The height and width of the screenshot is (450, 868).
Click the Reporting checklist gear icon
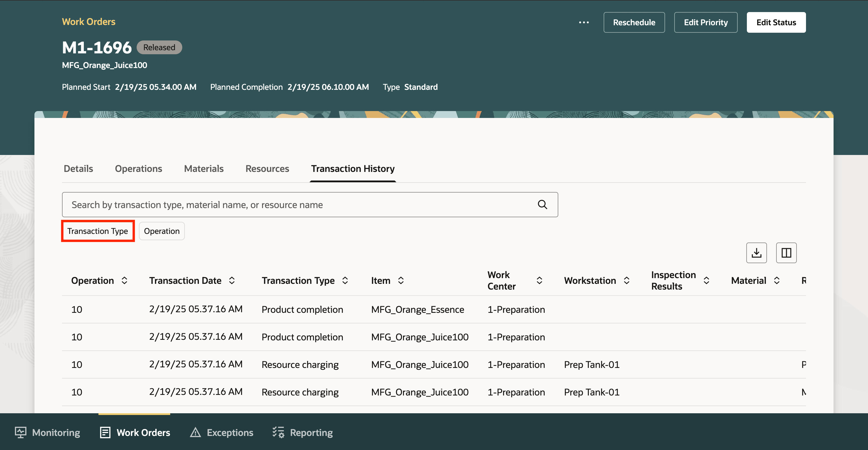click(x=278, y=432)
